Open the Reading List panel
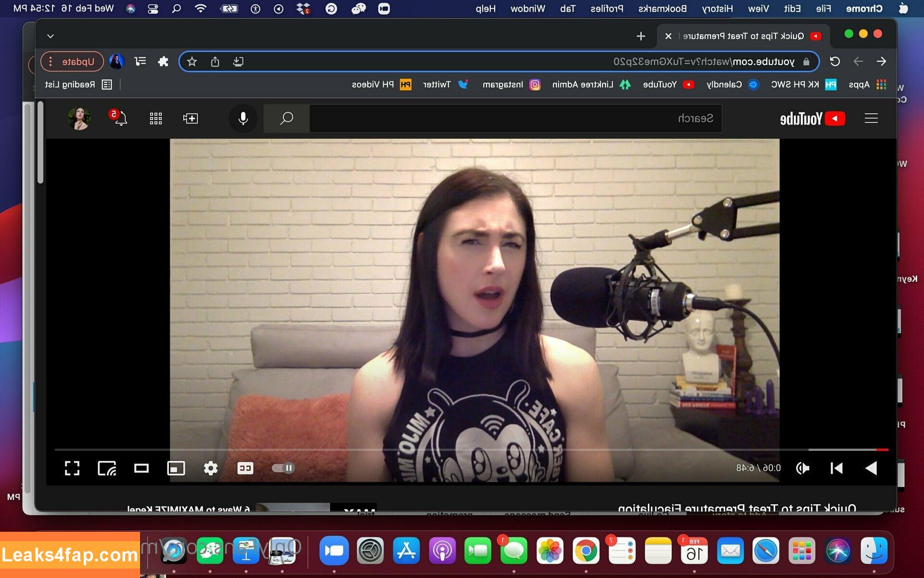Screen dimensions: 924x578 pos(78,85)
